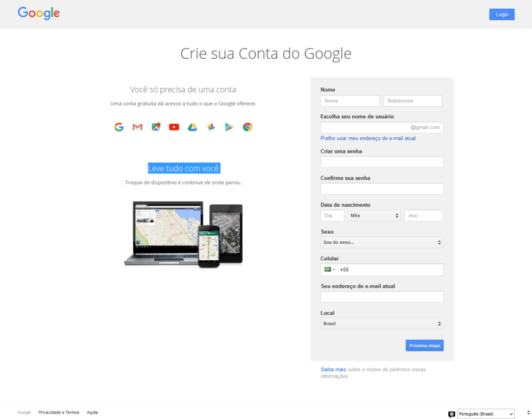The image size is (532, 419).
Task: Click the Brazil flag country selector
Action: 329,270
